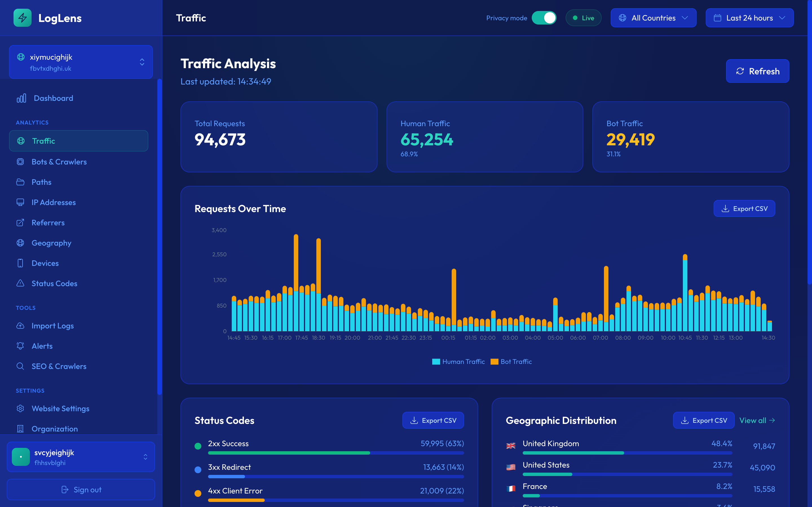The height and width of the screenshot is (507, 812).
Task: Click the Paths folder icon
Action: (x=20, y=182)
